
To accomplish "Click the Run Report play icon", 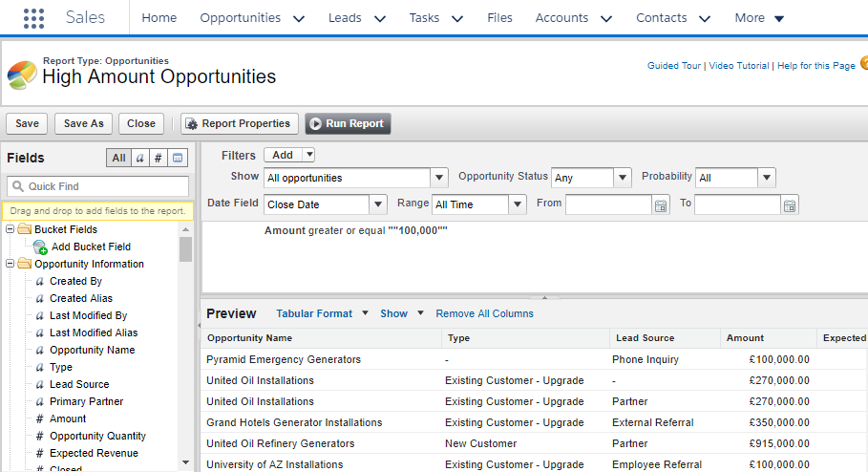I will point(315,123).
